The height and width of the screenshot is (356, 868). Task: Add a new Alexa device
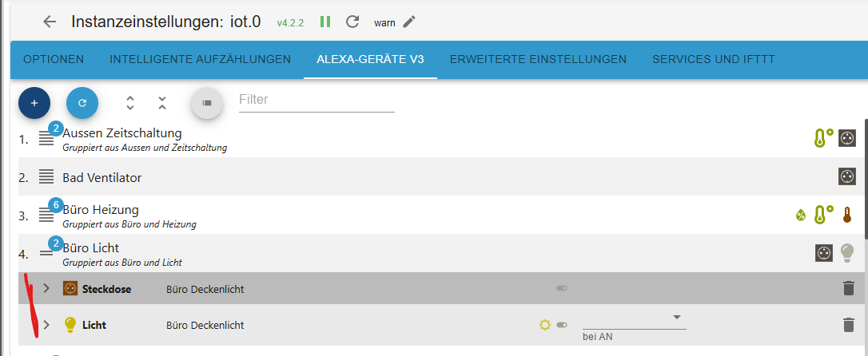[x=34, y=102]
